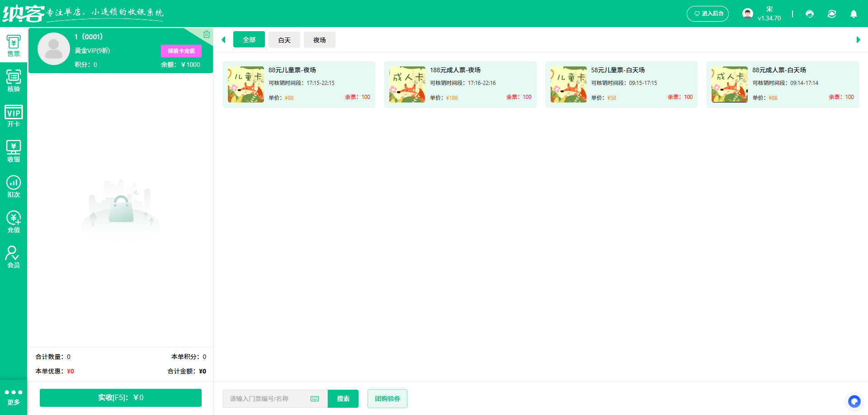Click the 合计金额 total amount text
This screenshot has width=868, height=415.
(x=187, y=371)
